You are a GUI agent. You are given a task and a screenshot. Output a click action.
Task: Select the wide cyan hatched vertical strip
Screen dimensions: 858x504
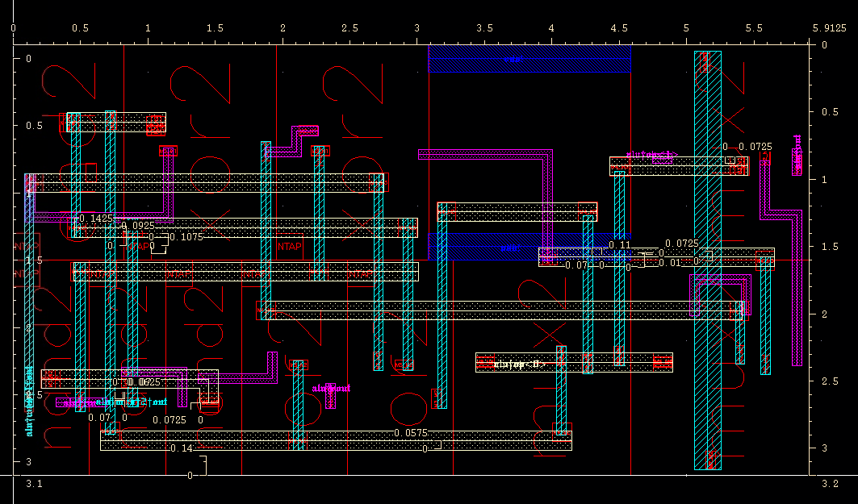coord(708,260)
